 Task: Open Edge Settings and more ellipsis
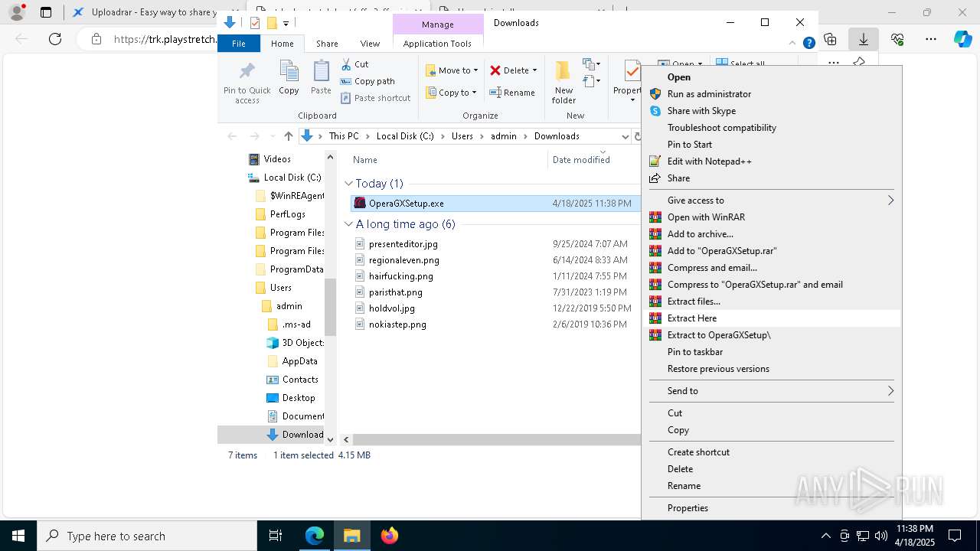(x=930, y=39)
